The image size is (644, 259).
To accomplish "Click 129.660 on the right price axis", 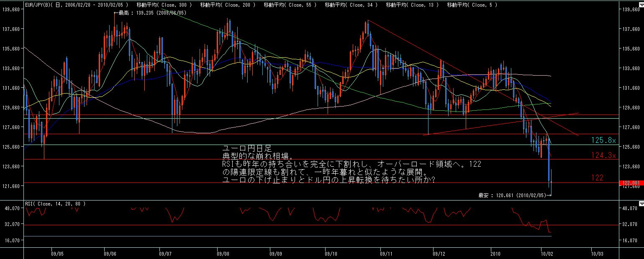I will click(631, 107).
